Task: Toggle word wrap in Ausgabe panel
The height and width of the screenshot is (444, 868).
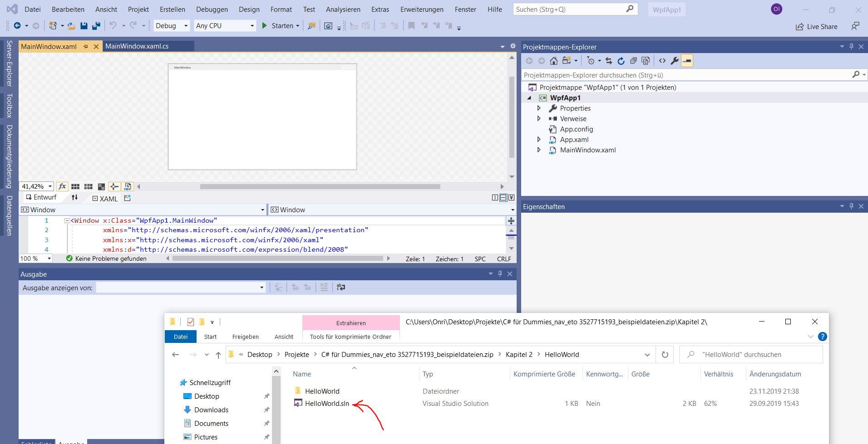Action: point(341,287)
